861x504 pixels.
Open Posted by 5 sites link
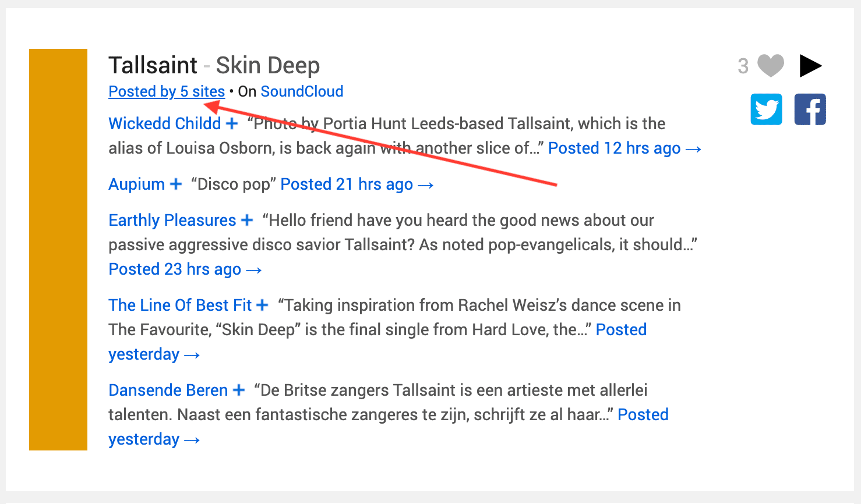coord(167,91)
